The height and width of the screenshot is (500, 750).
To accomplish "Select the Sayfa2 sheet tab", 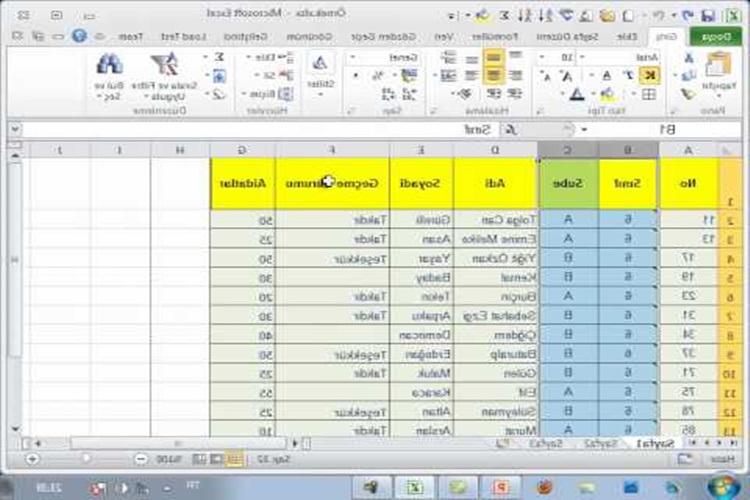I will pos(601,444).
